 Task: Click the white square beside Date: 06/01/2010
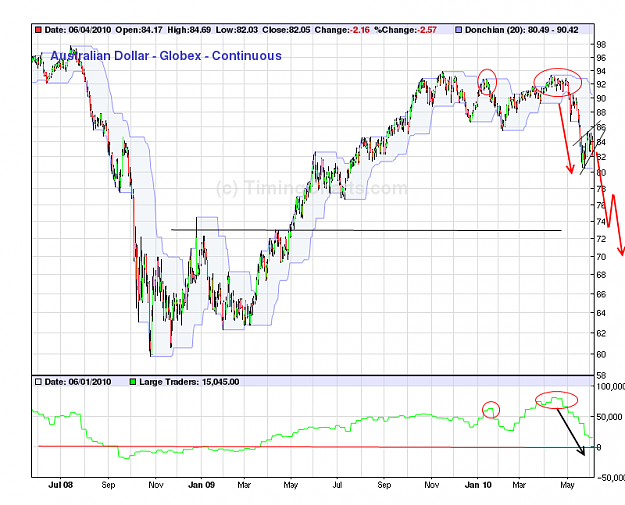38,382
